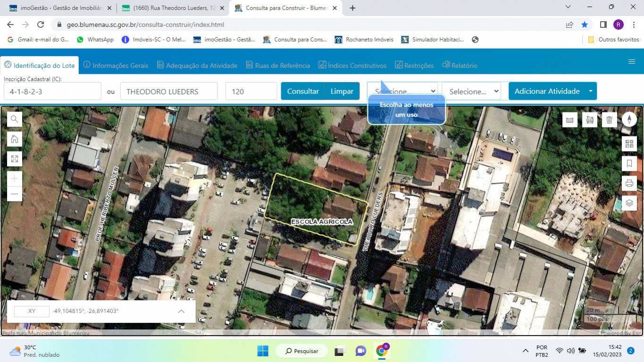The image size is (644, 362).
Task: Select the distance measurement ruler tool
Action: coord(569,120)
